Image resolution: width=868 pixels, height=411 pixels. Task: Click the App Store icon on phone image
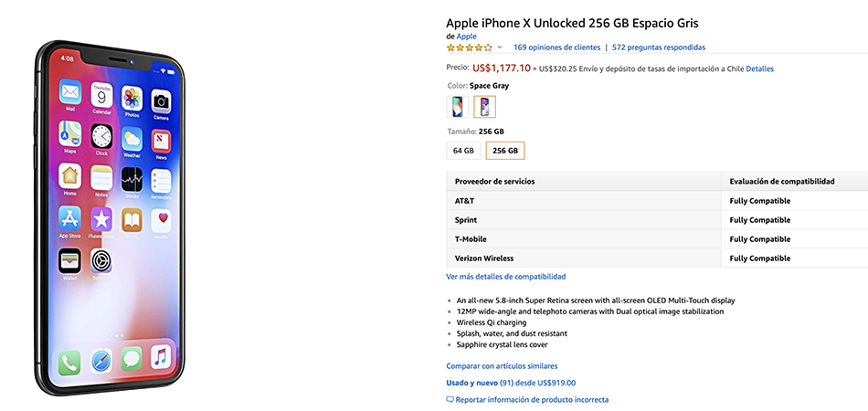[69, 219]
